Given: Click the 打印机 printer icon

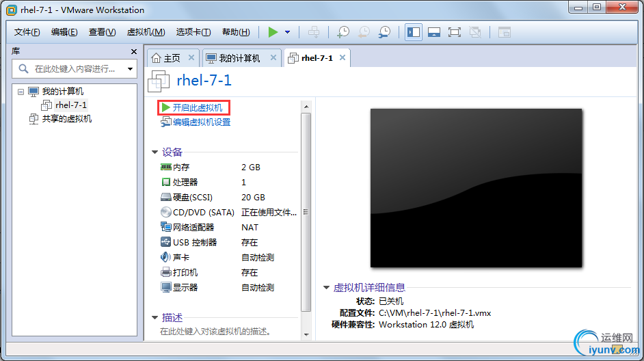Looking at the screenshot, I should tap(166, 272).
